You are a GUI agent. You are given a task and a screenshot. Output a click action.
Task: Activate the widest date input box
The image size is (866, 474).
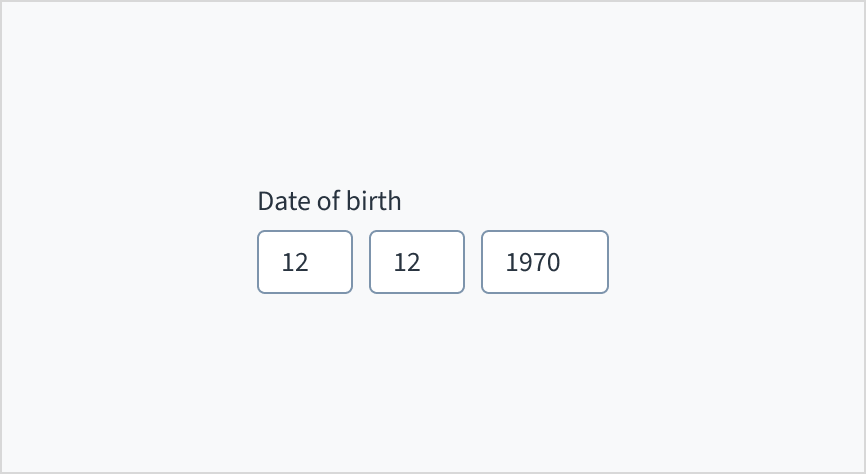pyautogui.click(x=545, y=262)
